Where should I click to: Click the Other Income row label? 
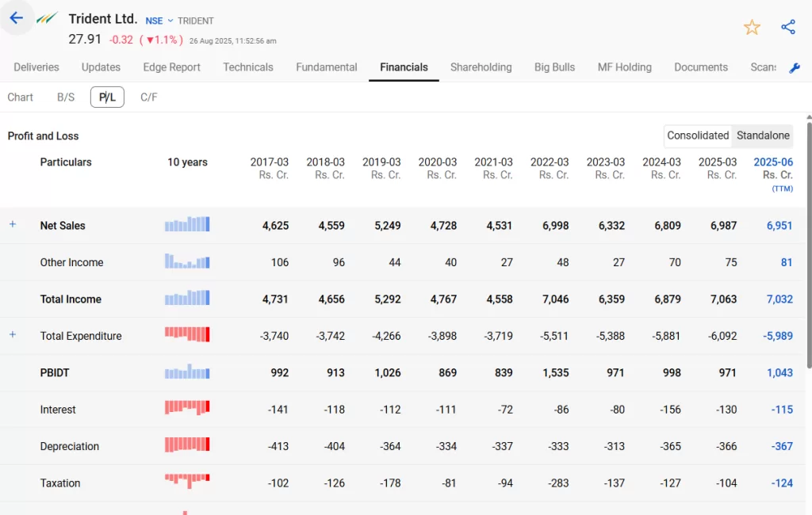(x=71, y=262)
